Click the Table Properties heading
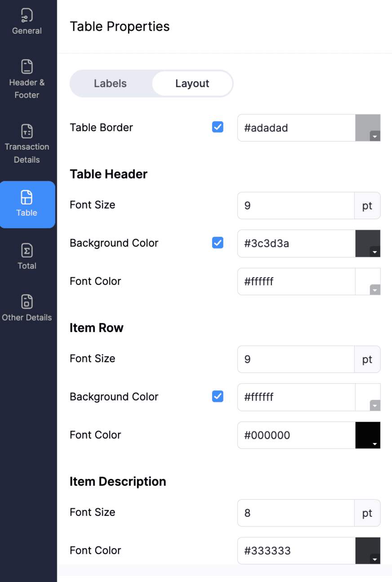 (x=120, y=26)
